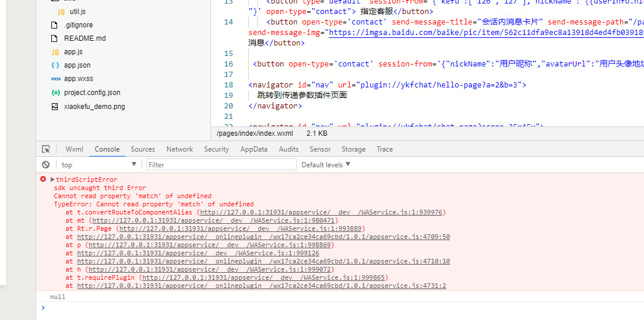644x320 pixels.
Task: Switch to the AppData tab
Action: click(x=254, y=149)
